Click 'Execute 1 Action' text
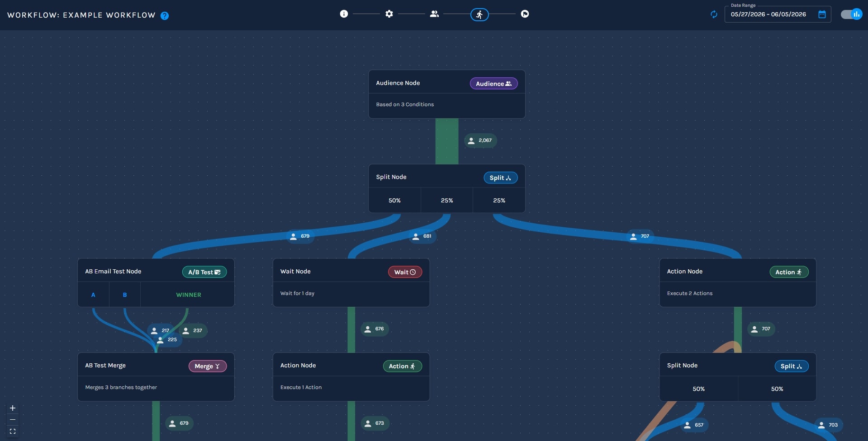Image resolution: width=868 pixels, height=441 pixels. [301, 387]
